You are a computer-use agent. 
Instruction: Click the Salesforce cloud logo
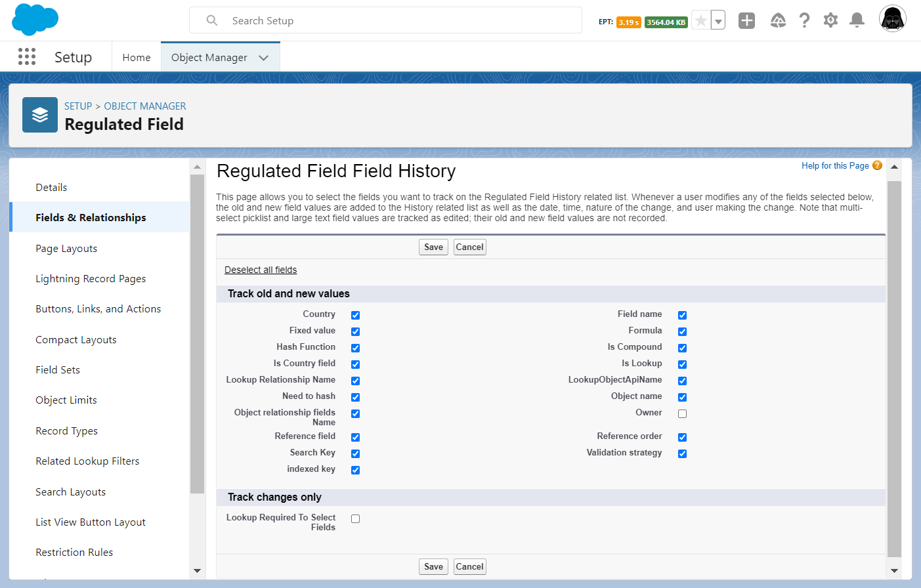[35, 20]
